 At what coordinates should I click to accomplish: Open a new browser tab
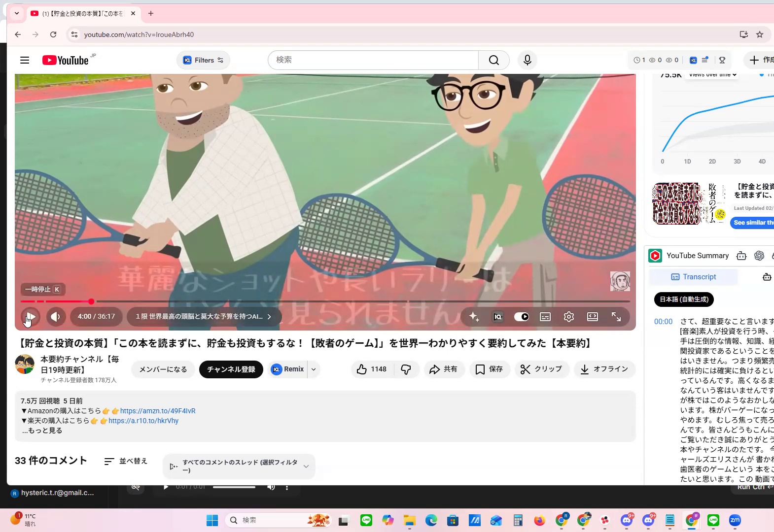click(151, 13)
